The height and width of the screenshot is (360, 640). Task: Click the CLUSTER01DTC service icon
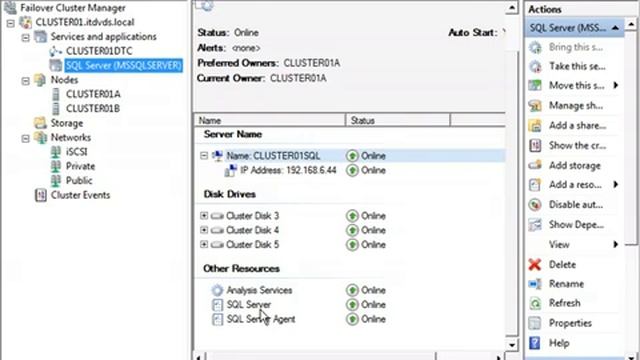click(56, 51)
